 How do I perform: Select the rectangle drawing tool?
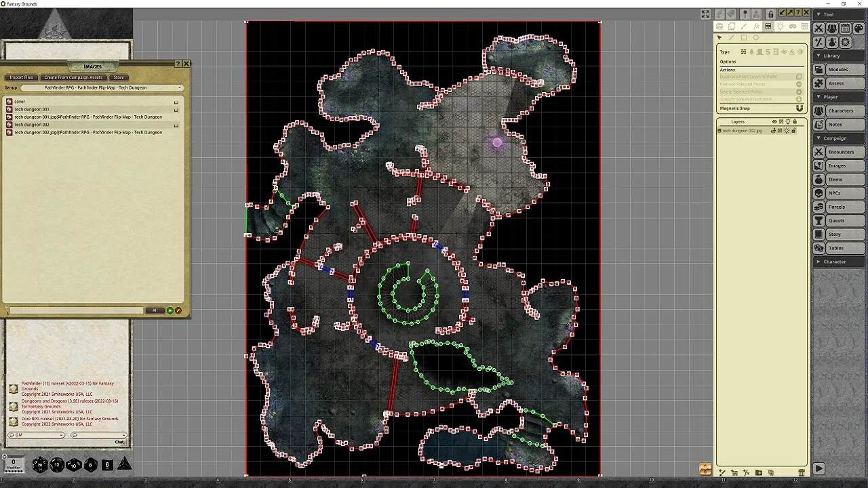(x=744, y=38)
